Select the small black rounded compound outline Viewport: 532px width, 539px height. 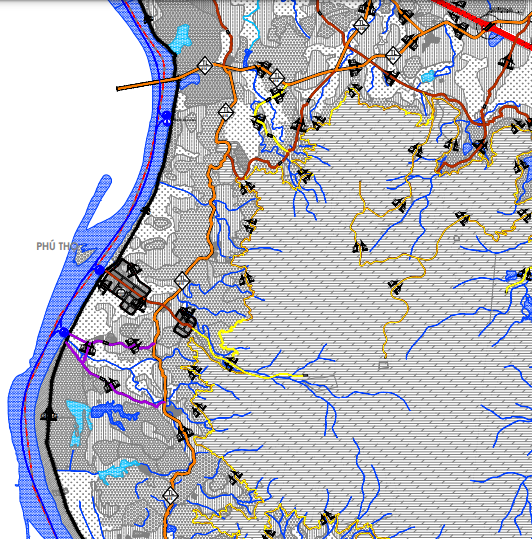[185, 322]
